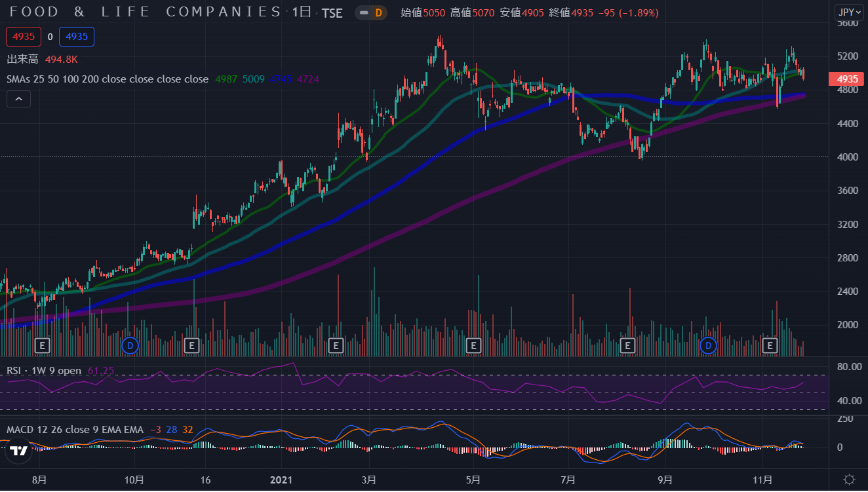
Task: Click the 4400 price axis label
Action: tap(848, 123)
